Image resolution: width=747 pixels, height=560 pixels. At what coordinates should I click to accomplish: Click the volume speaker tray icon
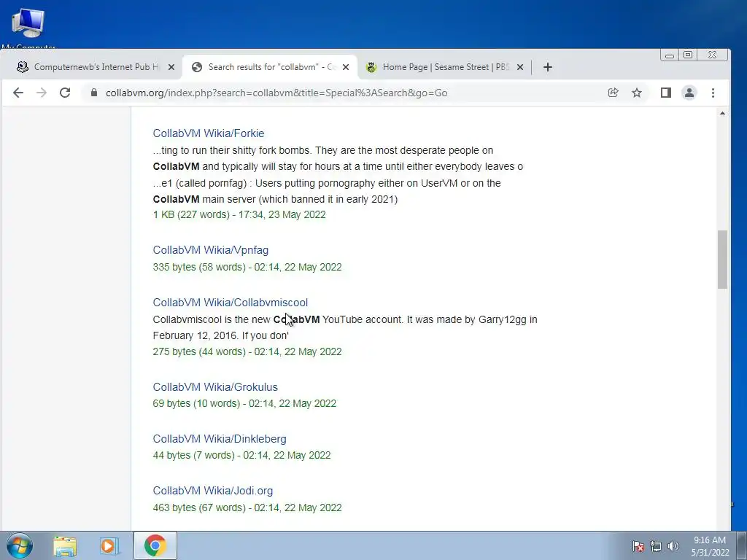click(673, 546)
